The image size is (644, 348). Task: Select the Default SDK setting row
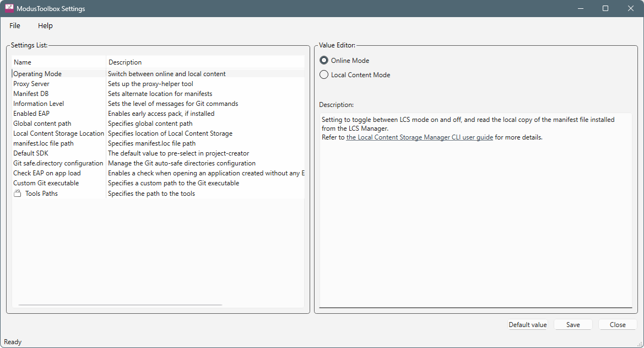31,153
